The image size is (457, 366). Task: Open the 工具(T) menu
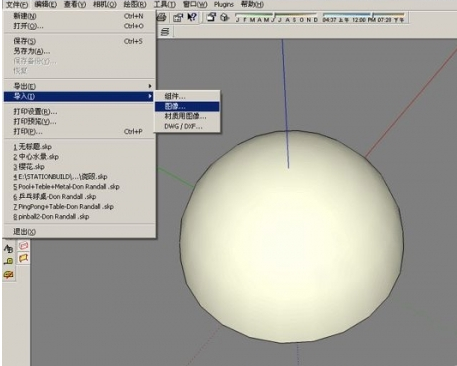click(164, 5)
